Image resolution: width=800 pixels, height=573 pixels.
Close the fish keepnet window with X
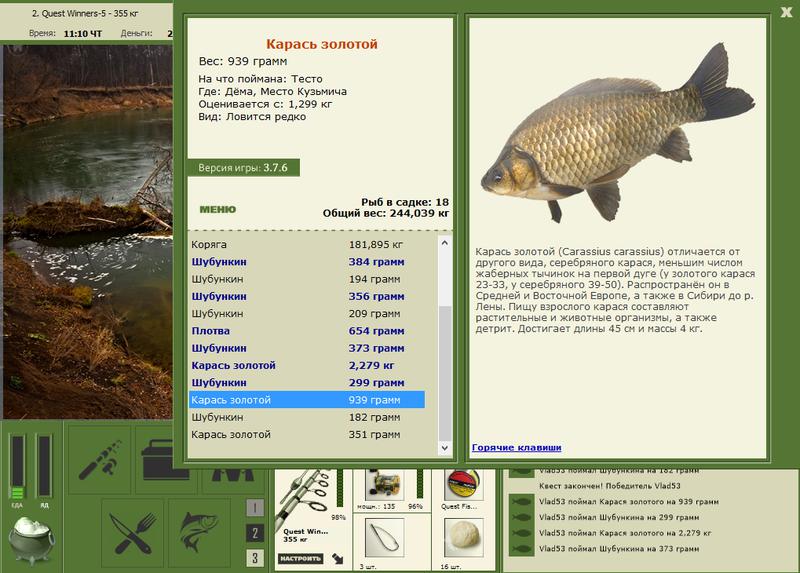pyautogui.click(x=786, y=12)
